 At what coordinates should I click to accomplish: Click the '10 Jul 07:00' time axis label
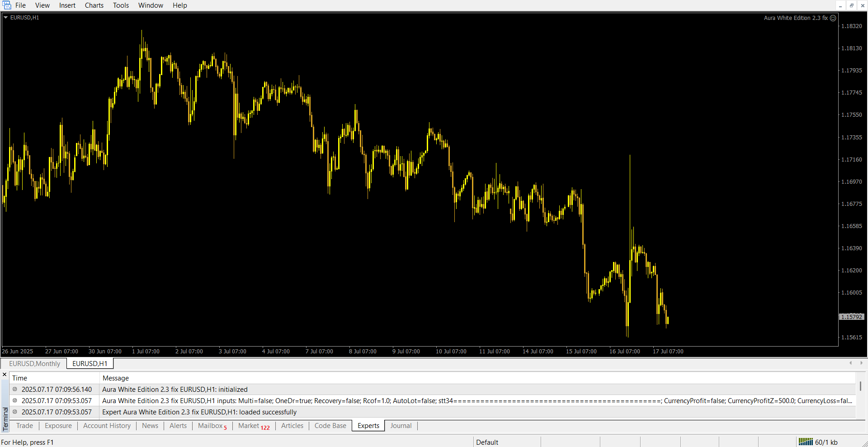[x=451, y=352]
